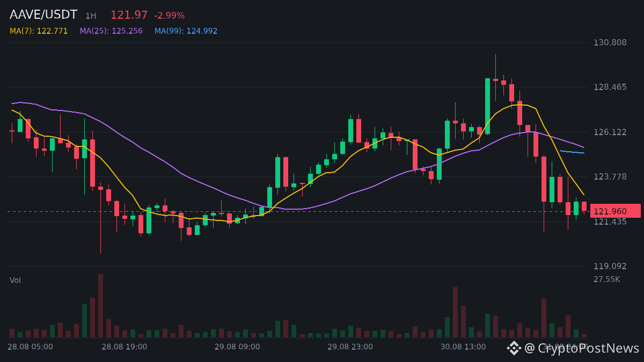The height and width of the screenshot is (362, 644).
Task: Click the 126.122 price axis label
Action: (610, 132)
